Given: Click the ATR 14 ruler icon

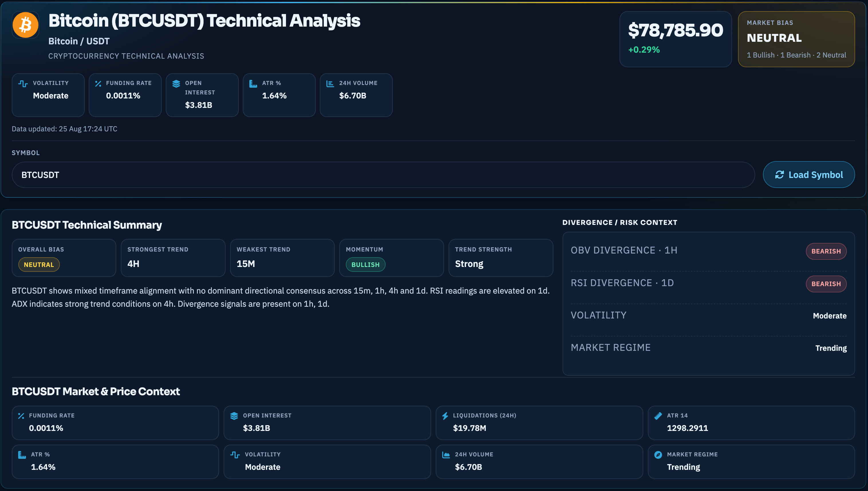Looking at the screenshot, I should pos(658,416).
